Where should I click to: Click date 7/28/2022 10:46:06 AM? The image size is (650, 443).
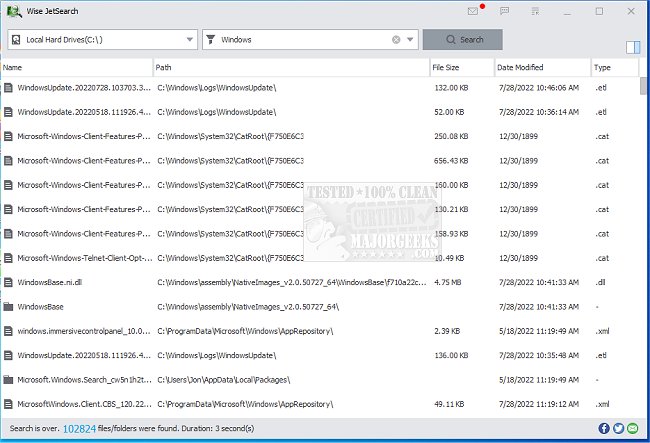[539, 88]
